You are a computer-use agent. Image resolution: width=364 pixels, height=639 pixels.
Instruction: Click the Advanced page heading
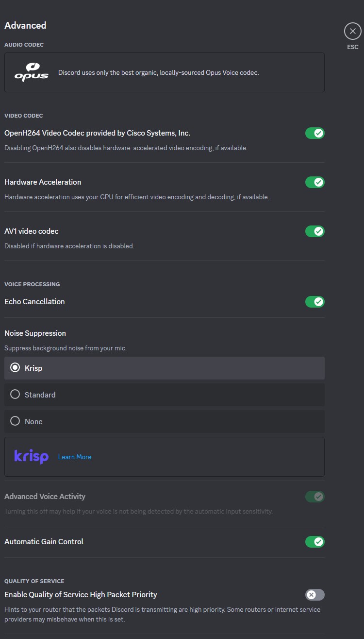(x=25, y=25)
